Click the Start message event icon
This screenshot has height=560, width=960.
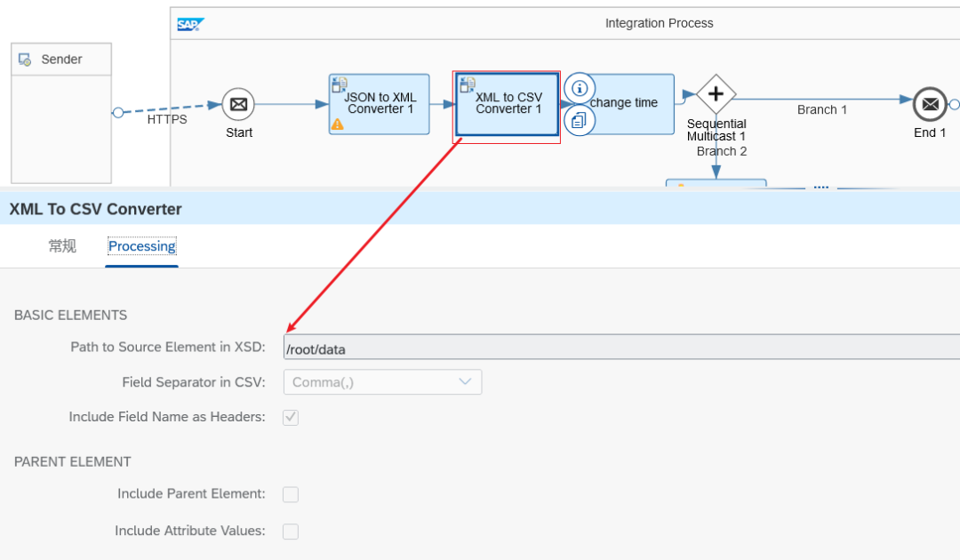(238, 104)
